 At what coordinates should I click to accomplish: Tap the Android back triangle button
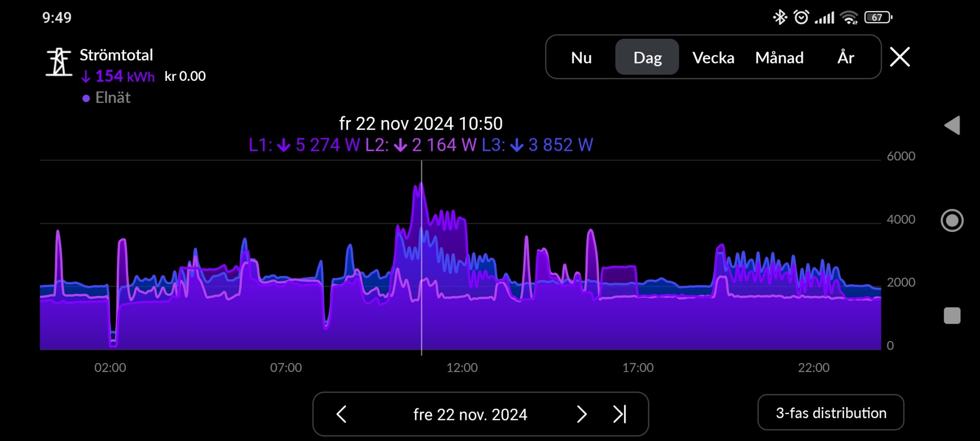click(952, 126)
